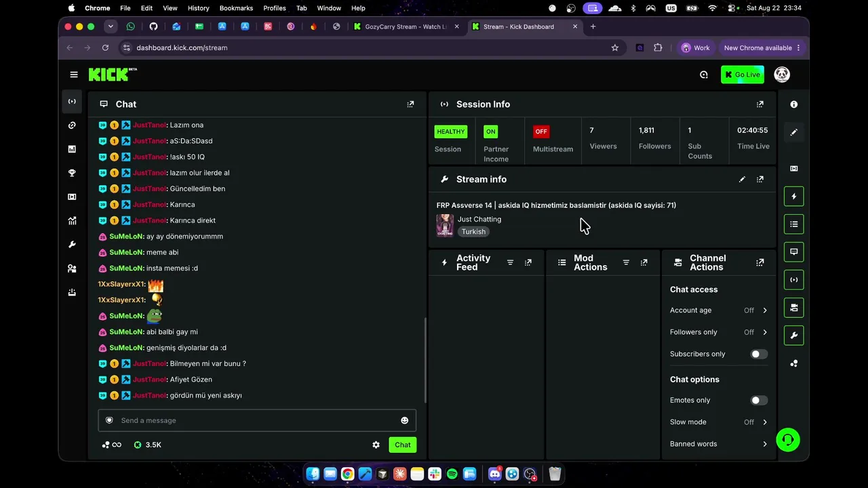Screen dimensions: 868x488
Task: Reload the dashboard page
Action: tap(105, 47)
